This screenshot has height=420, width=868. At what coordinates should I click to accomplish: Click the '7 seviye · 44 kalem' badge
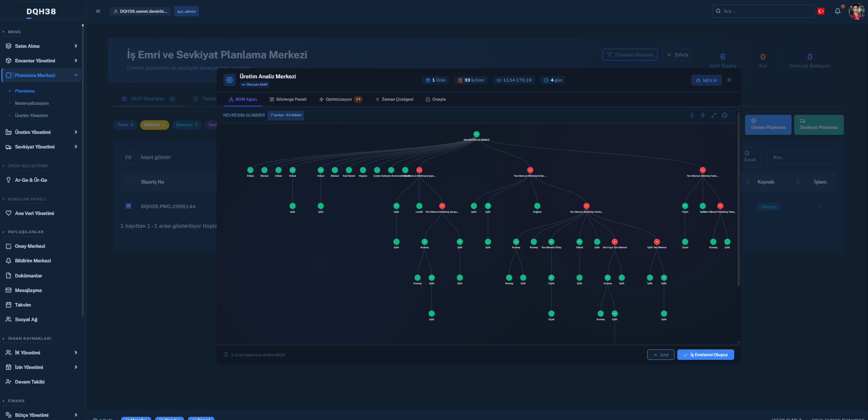[x=286, y=115]
